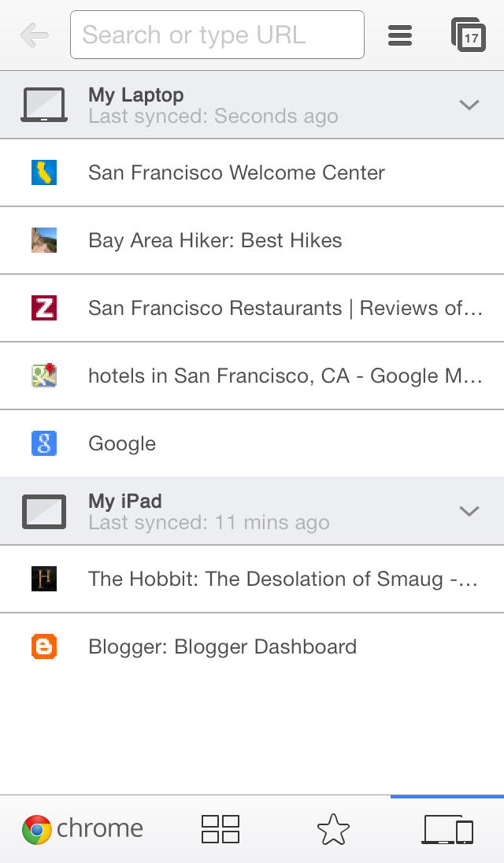Open Bay Area Hiker: Best Hikes

[x=215, y=240]
